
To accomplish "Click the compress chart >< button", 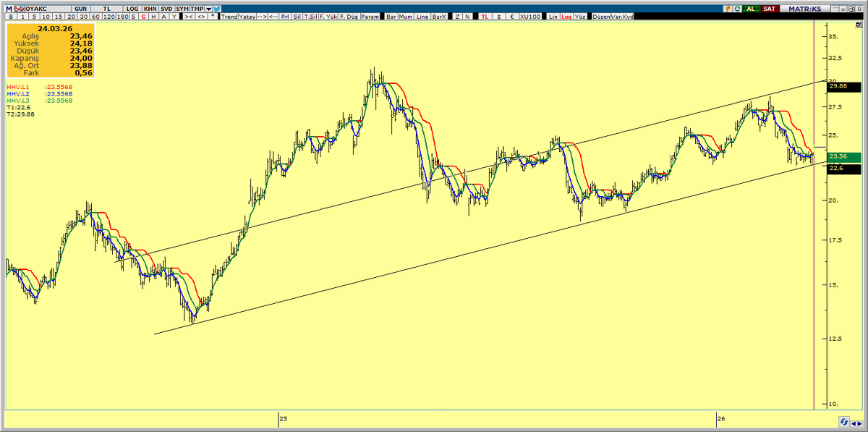I will point(188,17).
